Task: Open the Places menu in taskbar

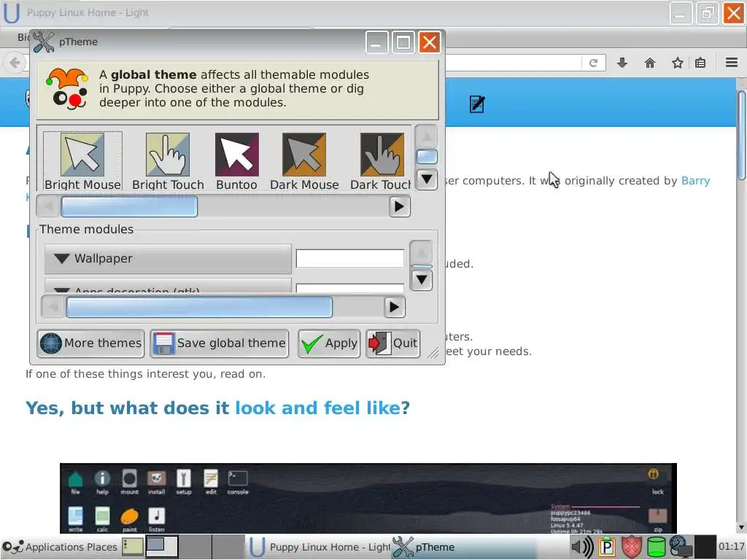Action: coord(103,547)
